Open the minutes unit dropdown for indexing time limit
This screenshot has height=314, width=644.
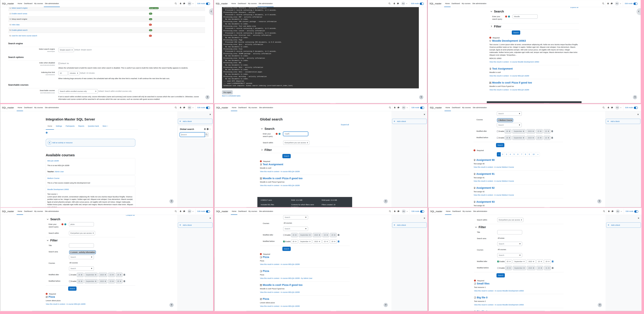click(x=74, y=73)
